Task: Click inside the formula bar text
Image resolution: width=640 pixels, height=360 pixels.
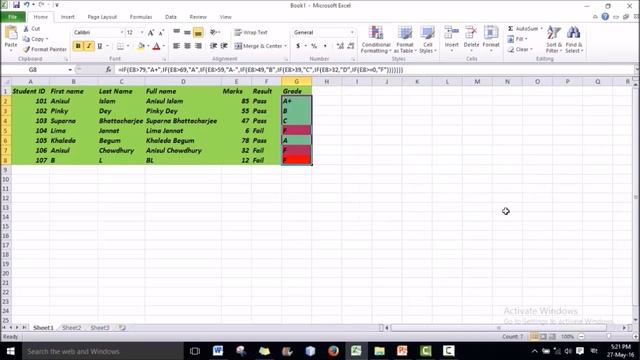Action: click(260, 70)
